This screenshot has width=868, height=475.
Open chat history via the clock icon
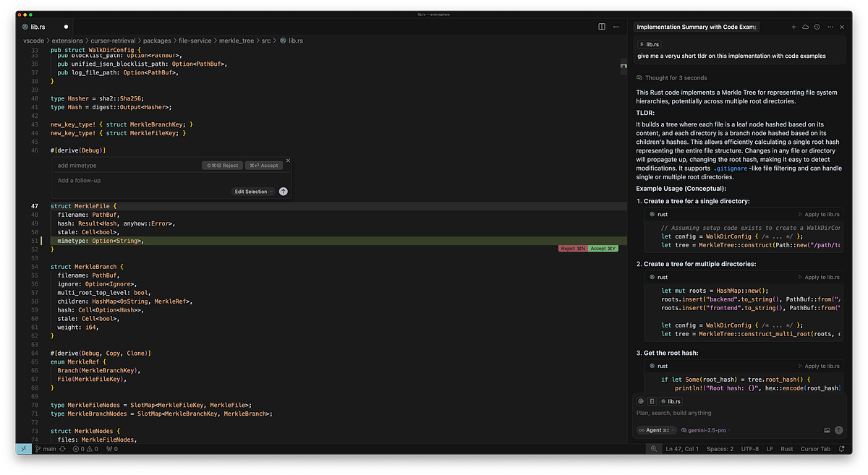point(817,27)
